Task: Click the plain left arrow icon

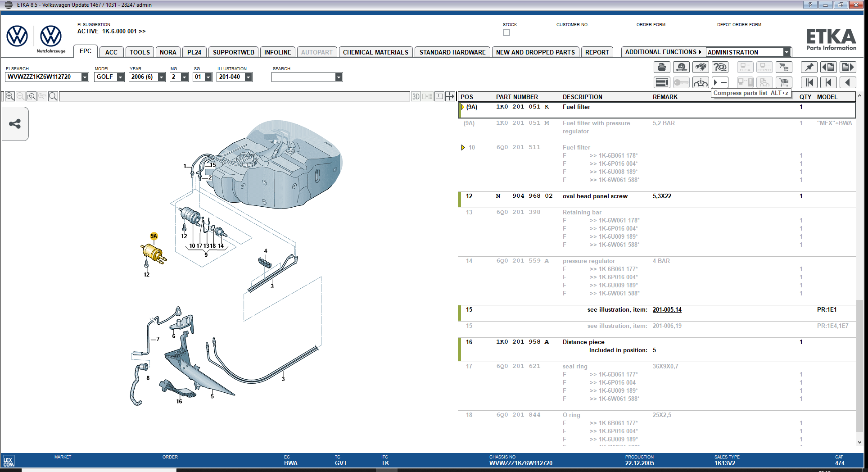Action: coord(848,82)
